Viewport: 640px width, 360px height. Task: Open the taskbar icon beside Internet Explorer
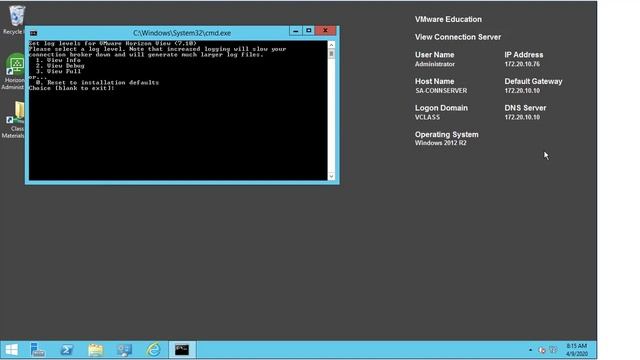click(x=124, y=350)
